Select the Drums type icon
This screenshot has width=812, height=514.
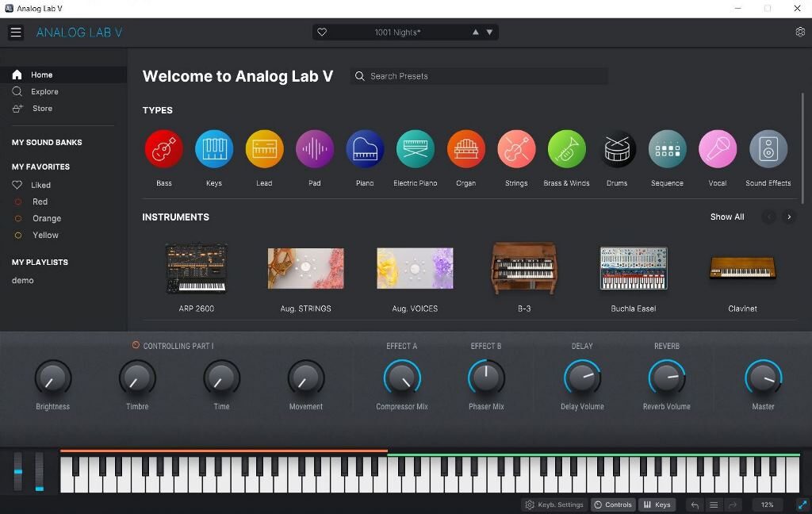click(x=617, y=149)
